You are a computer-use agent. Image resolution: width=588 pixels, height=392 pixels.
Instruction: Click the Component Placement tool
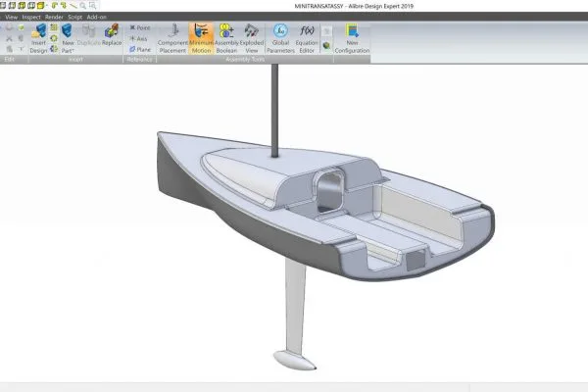[172, 38]
